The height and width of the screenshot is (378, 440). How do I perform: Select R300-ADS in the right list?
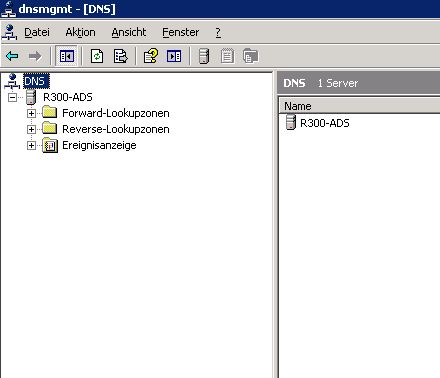325,123
